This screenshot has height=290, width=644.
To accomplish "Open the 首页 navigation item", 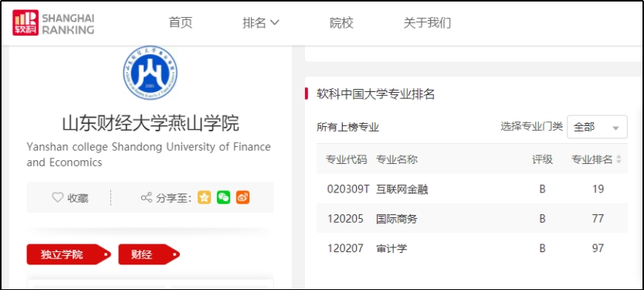I will (181, 23).
